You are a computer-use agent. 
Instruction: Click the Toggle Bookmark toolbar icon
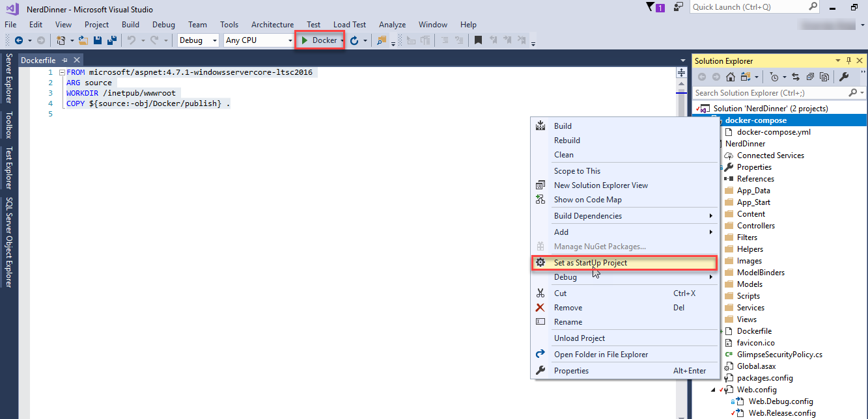coord(479,40)
